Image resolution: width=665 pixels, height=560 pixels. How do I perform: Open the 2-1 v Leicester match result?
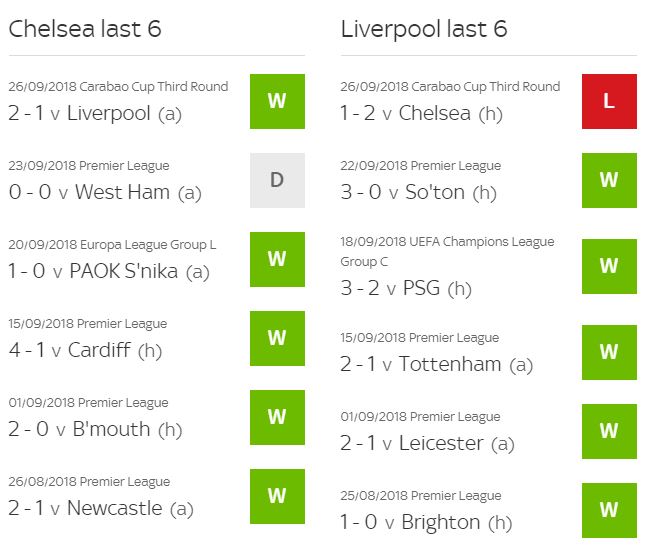[427, 443]
